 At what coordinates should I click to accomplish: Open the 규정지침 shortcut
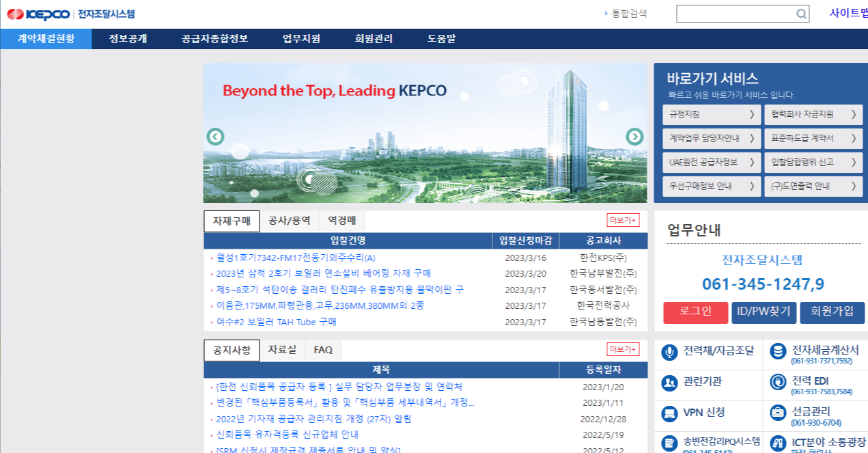coord(712,115)
